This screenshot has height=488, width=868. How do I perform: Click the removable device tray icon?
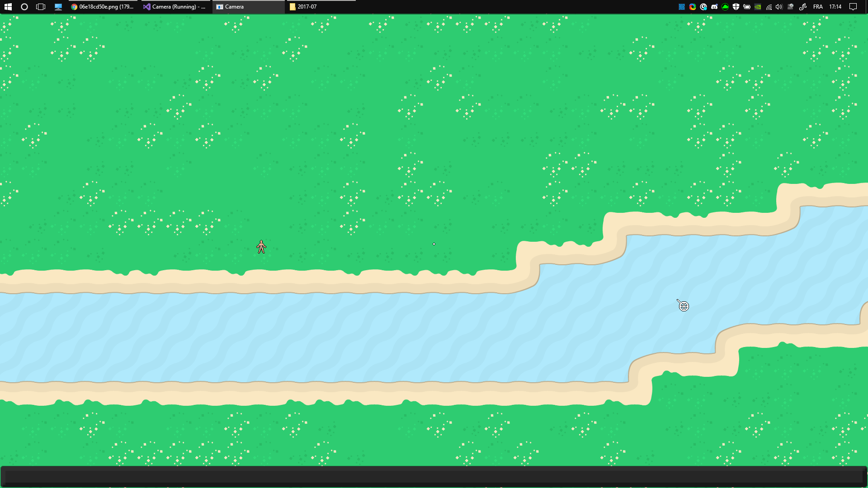(x=790, y=7)
